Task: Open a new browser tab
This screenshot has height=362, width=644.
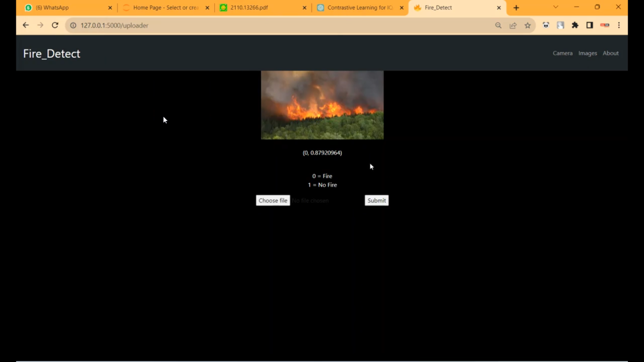Action: 516,8
